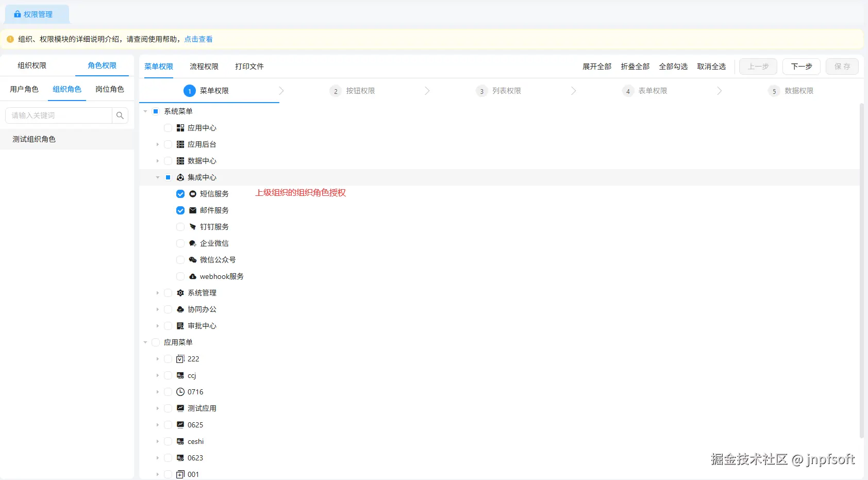Click the webhook服务 cloud icon
The height and width of the screenshot is (480, 868).
pyautogui.click(x=193, y=276)
